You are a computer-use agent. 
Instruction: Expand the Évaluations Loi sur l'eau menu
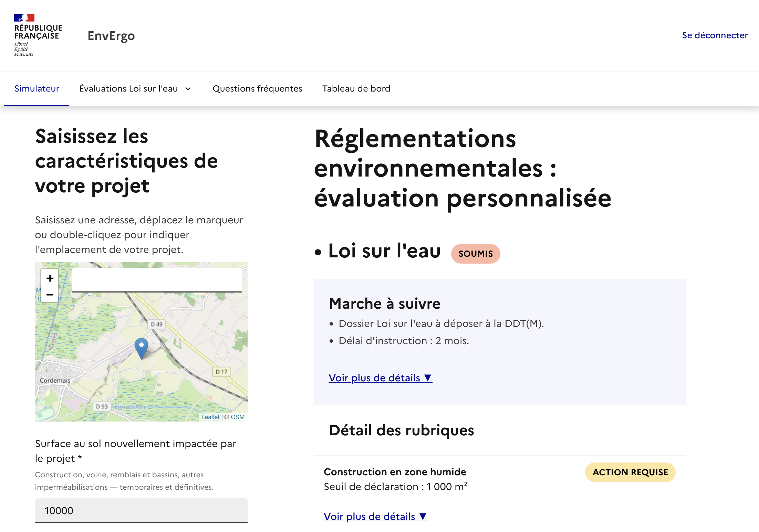(135, 88)
